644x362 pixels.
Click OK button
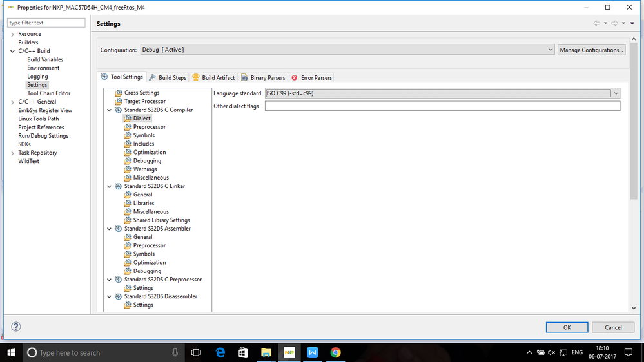pos(567,327)
